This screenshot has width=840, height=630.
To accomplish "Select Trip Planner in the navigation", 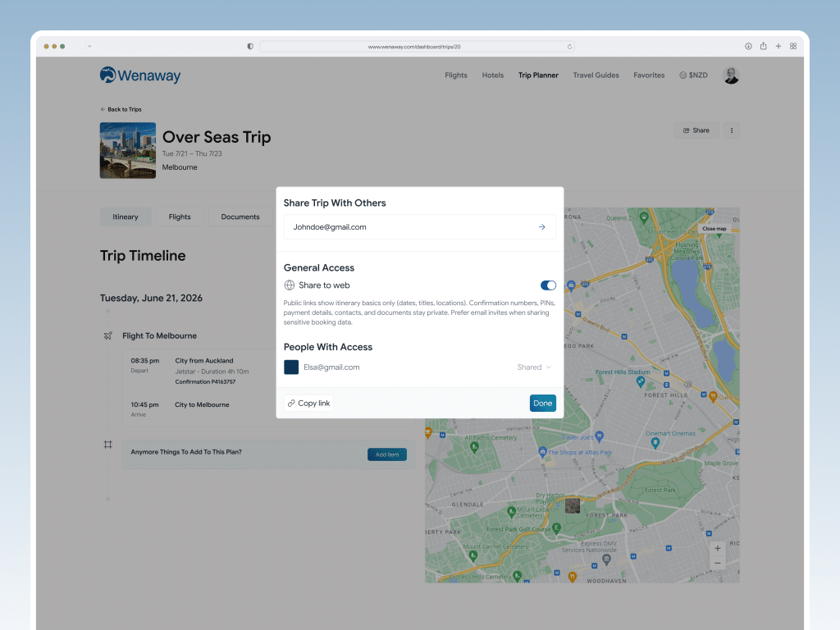I will (538, 75).
